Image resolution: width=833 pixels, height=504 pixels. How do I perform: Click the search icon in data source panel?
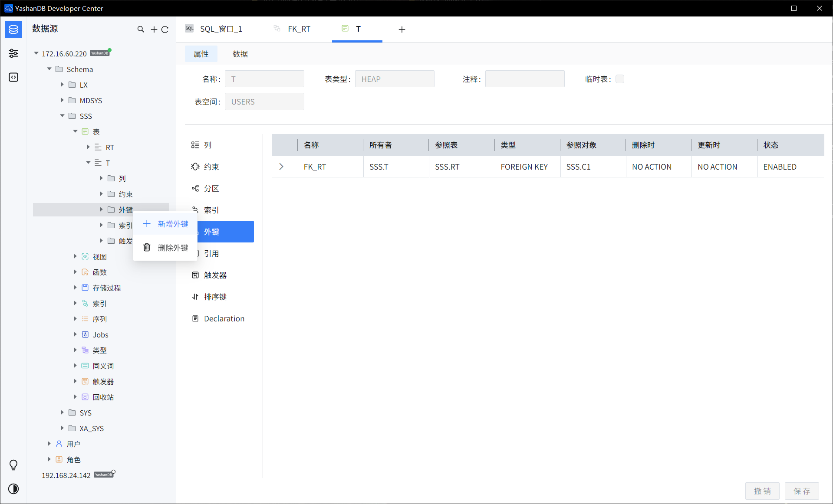coord(141,29)
